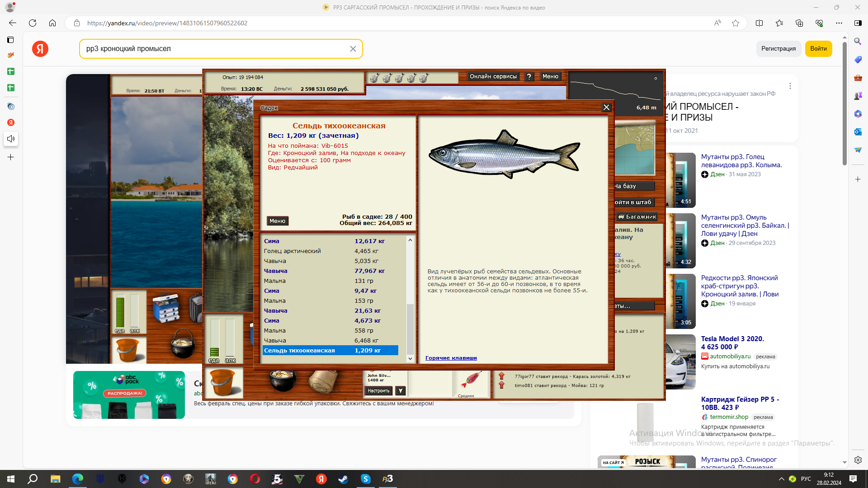Open the Меню button in top bar
Screen dimensions: 868x488
(x=550, y=77)
